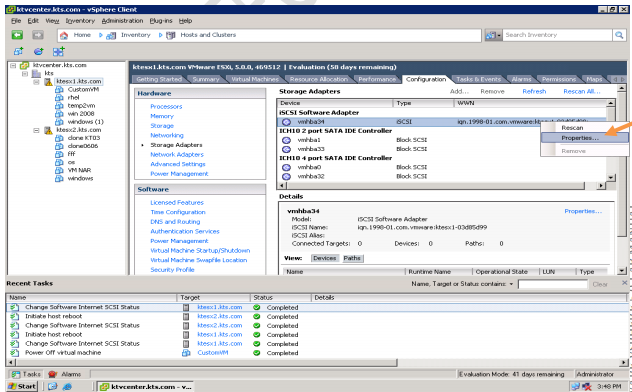Click the CustomVM target link in Recent Tasks
Viewport: 632px width, 392px height.
tap(212, 353)
